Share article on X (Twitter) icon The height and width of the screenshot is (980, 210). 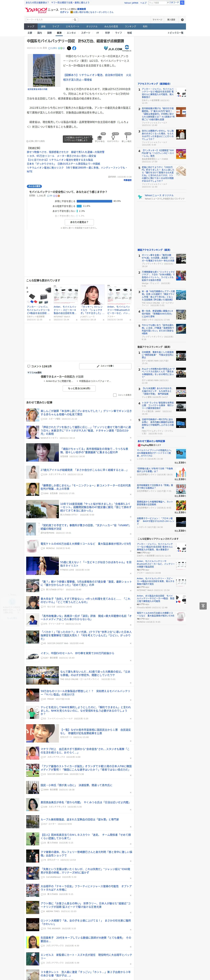pyautogui.click(x=69, y=48)
